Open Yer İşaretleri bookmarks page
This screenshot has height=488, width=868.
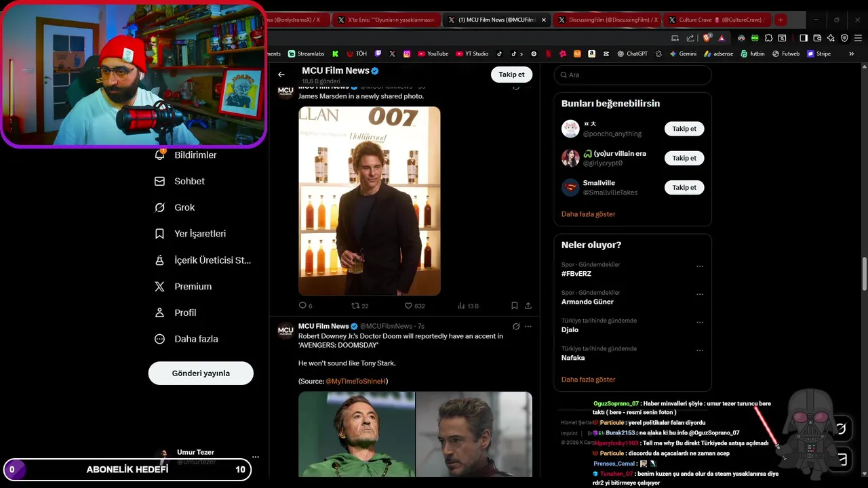click(x=191, y=234)
